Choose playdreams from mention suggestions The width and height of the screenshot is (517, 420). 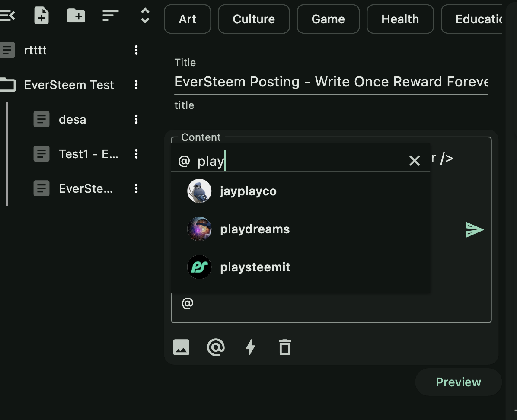pos(300,229)
